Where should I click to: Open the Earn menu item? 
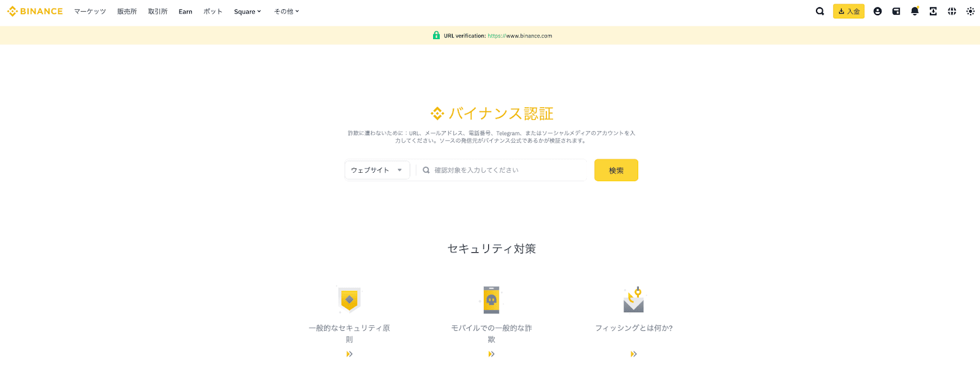pos(186,12)
